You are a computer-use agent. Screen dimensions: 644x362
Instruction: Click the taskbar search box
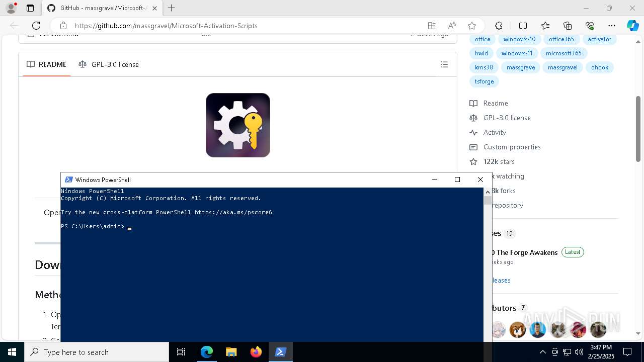pos(97,352)
